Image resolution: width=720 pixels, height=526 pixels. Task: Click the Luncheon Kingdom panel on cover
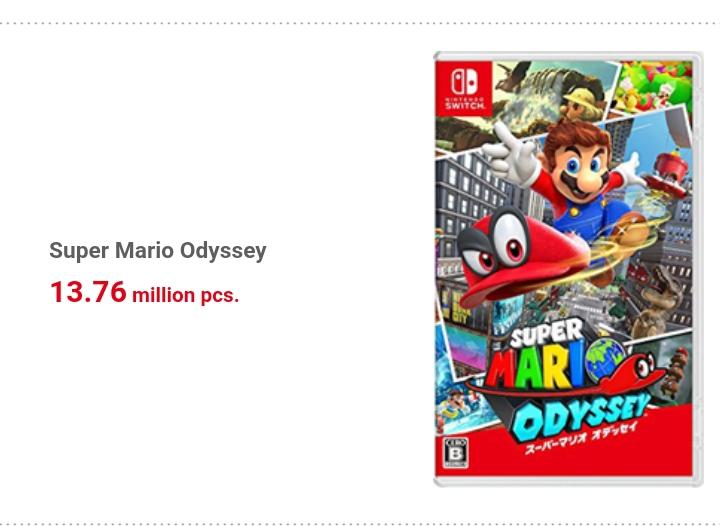pos(654,85)
